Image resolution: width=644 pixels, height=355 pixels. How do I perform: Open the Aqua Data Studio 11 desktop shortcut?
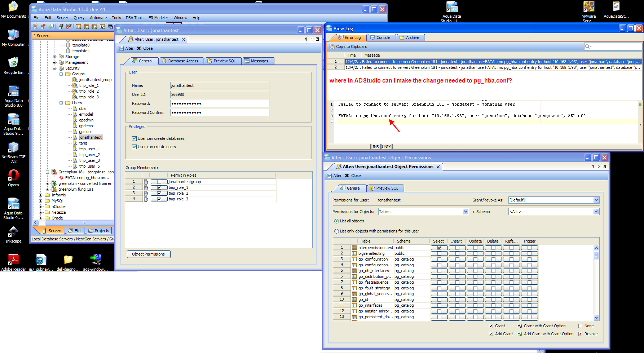coord(452,12)
